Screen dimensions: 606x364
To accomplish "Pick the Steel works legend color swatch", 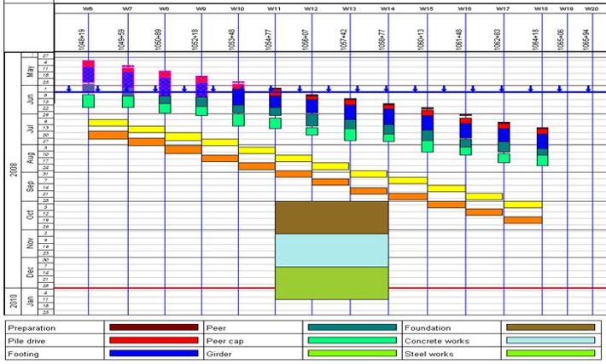I will 551,353.
